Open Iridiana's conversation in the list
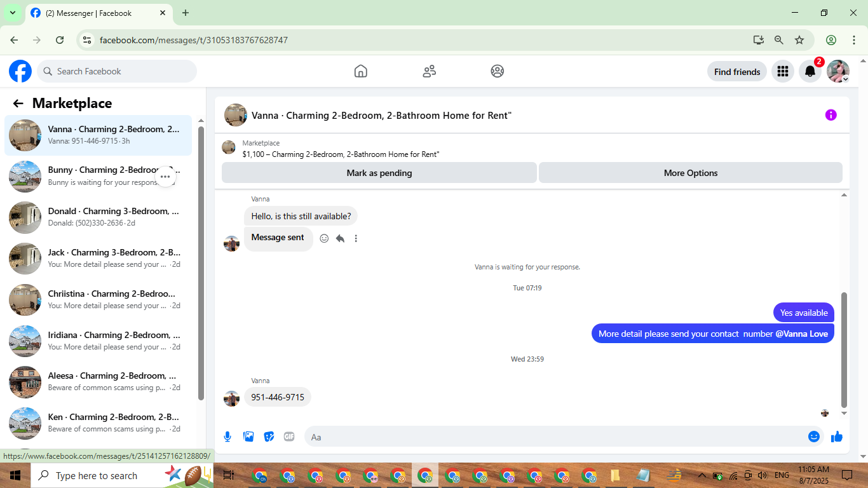Image resolution: width=868 pixels, height=488 pixels. (98, 341)
